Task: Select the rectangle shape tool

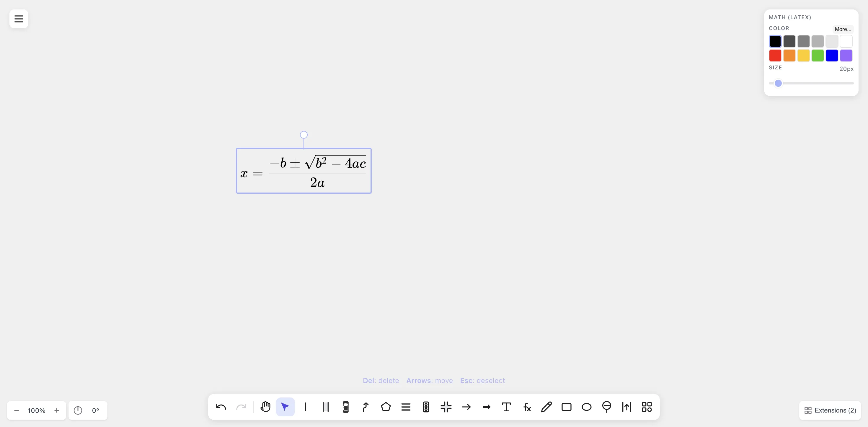Action: [567, 407]
